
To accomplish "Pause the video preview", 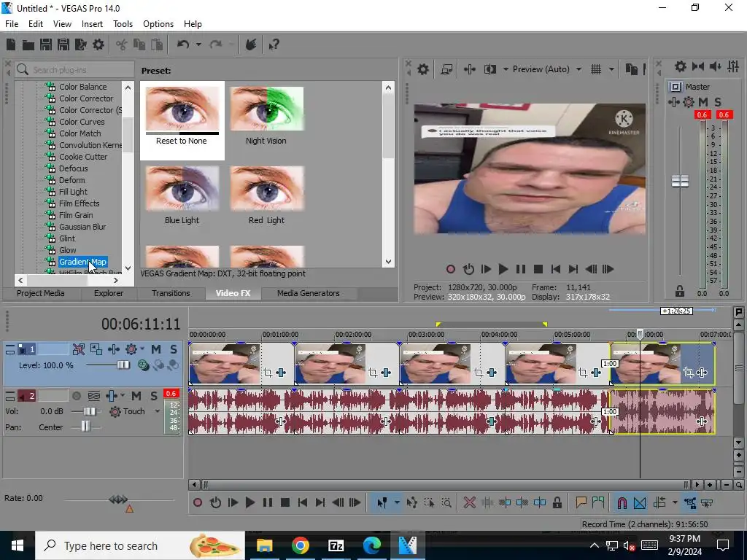I will [x=520, y=269].
